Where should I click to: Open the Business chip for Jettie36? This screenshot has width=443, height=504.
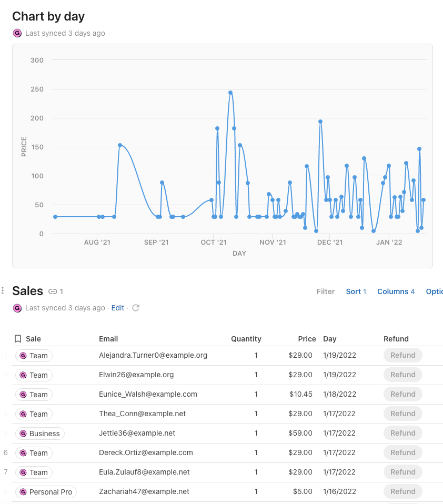tap(40, 434)
